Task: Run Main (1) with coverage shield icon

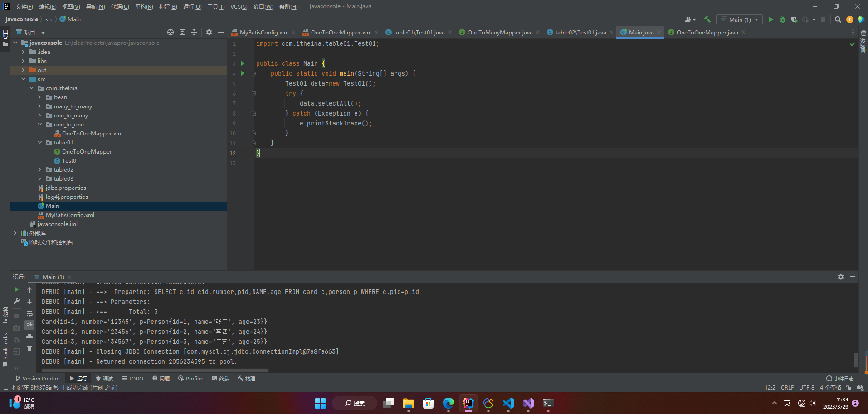Action: pyautogui.click(x=794, y=19)
